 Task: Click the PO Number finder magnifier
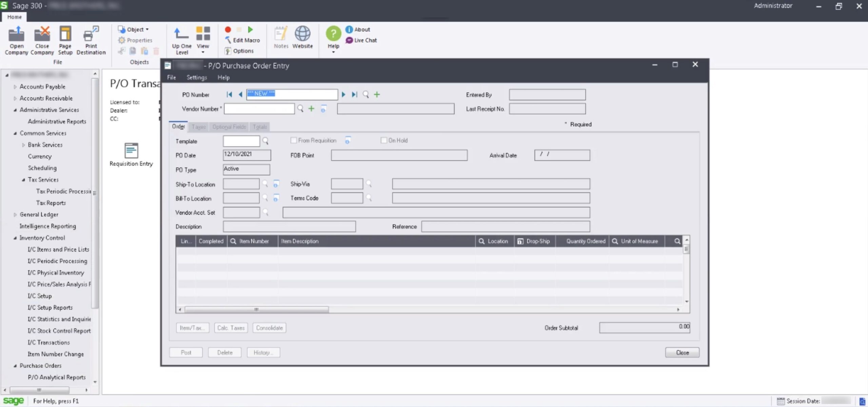pos(366,95)
